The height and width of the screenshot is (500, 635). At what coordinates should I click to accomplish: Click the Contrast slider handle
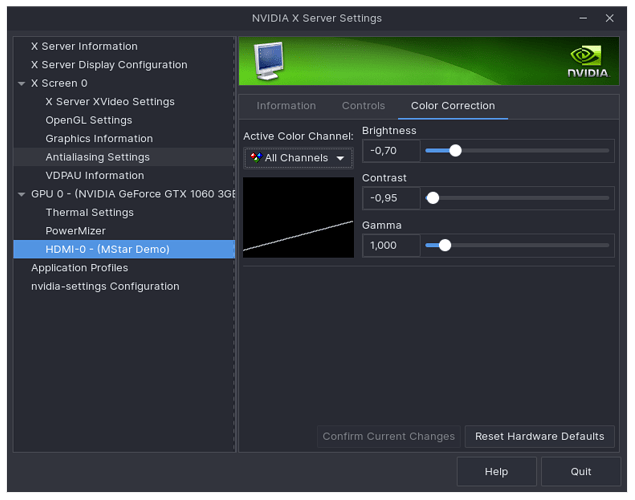(x=433, y=198)
